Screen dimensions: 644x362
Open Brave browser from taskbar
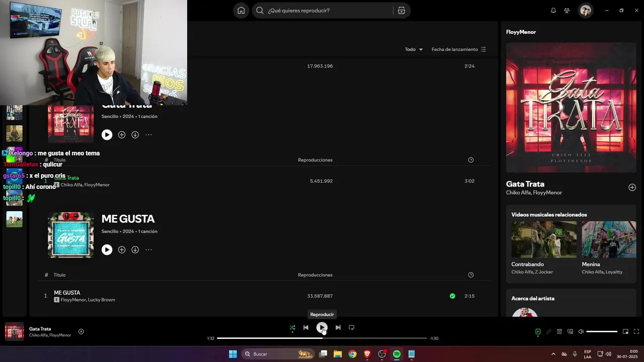(x=367, y=354)
